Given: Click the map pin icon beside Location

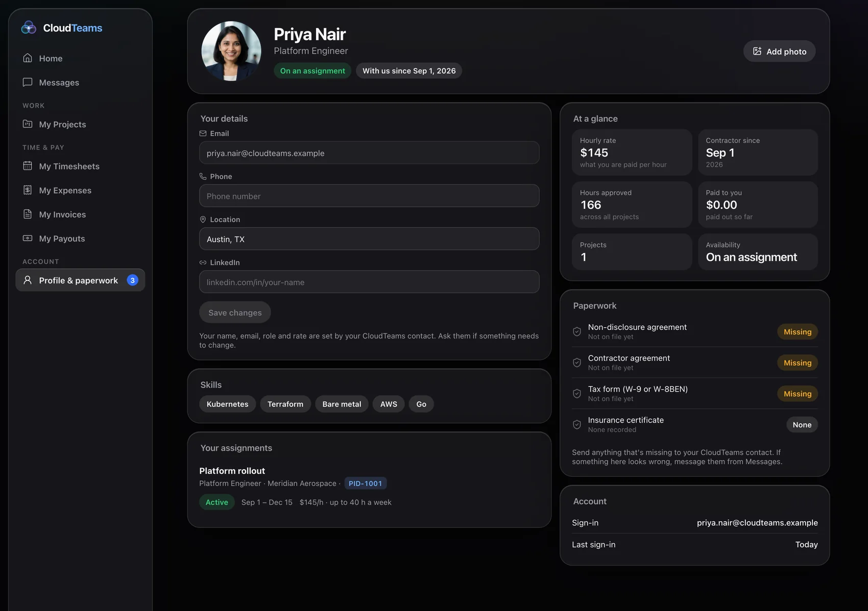Looking at the screenshot, I should (x=203, y=219).
